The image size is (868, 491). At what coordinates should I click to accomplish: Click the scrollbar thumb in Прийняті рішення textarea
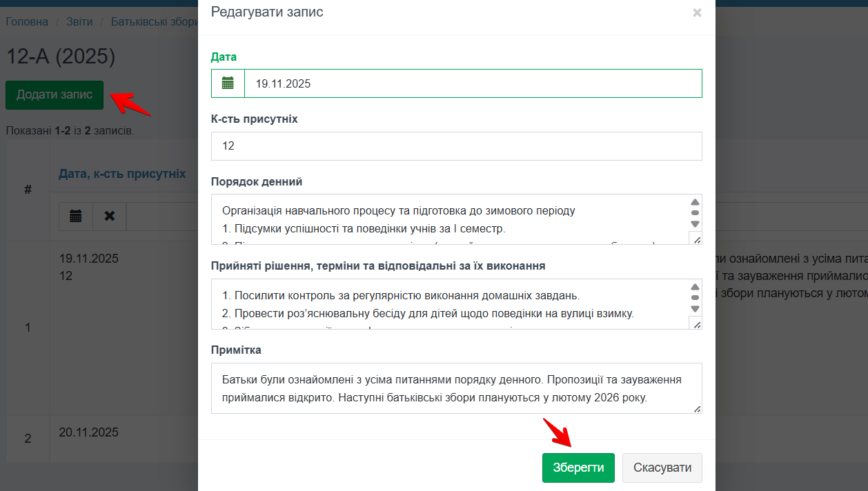coord(695,298)
